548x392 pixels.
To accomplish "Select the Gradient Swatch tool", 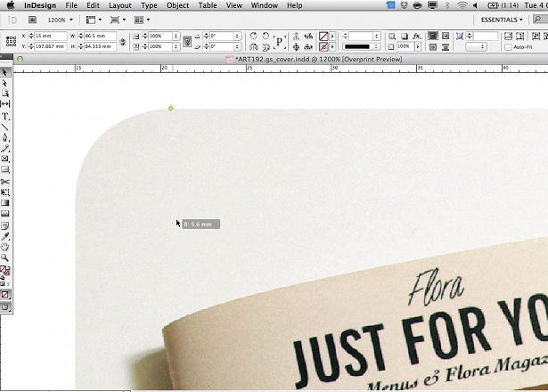I will tap(4, 202).
